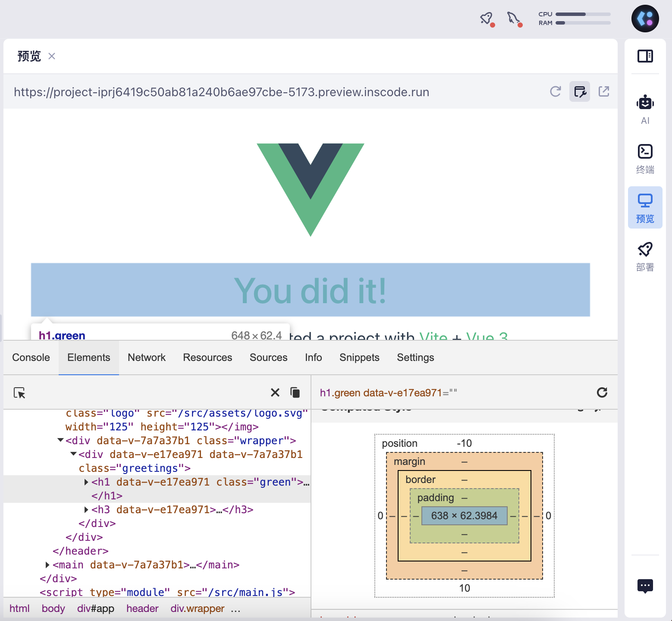Click body in the breadcrumb path
Image resolution: width=672 pixels, height=621 pixels.
click(53, 608)
